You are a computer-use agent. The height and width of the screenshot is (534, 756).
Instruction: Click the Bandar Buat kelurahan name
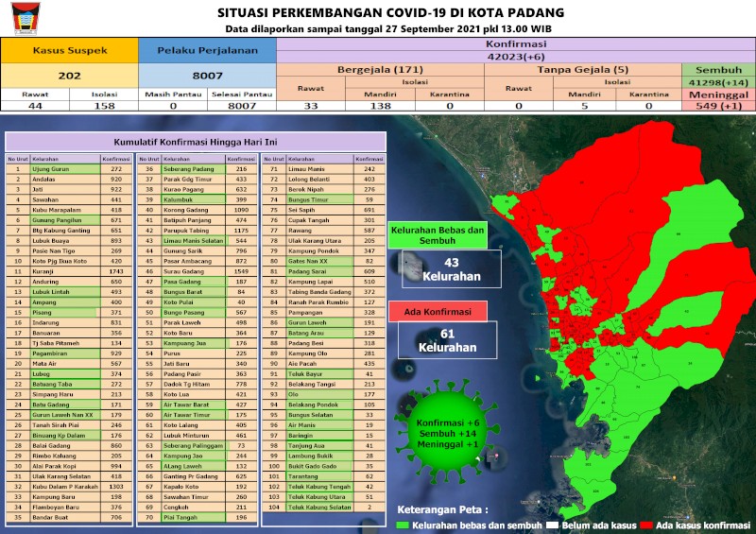(50, 518)
